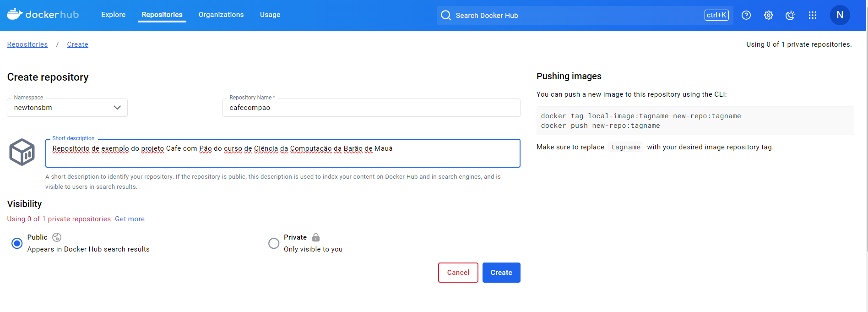Open the Create breadcrumb link
The image size is (868, 312).
coord(78,44)
